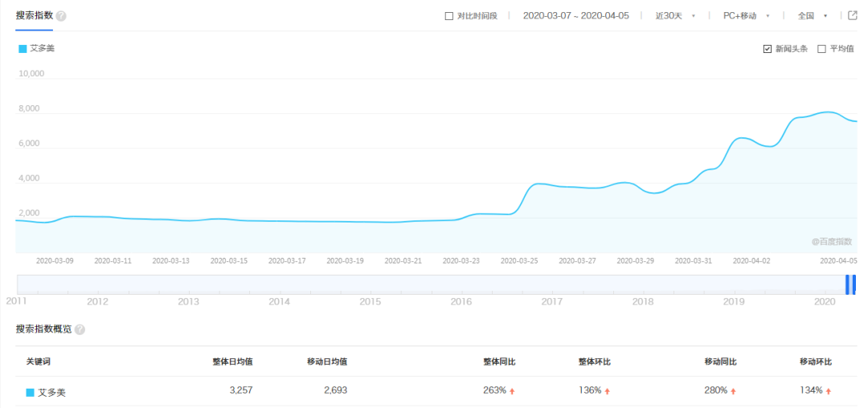
Task: Click the timeline range slider handle near 2020
Action: pos(850,284)
